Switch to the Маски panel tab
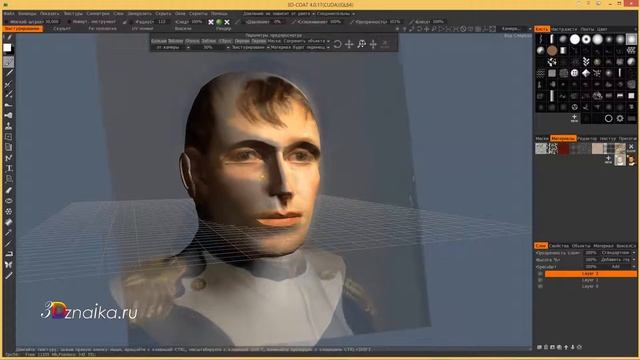 coord(542,138)
